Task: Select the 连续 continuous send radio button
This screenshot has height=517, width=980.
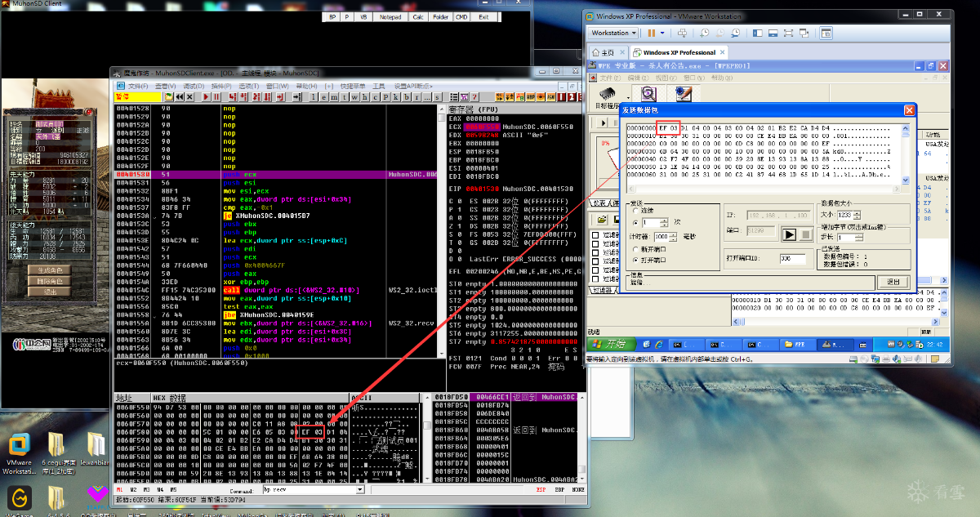Action: [636, 212]
